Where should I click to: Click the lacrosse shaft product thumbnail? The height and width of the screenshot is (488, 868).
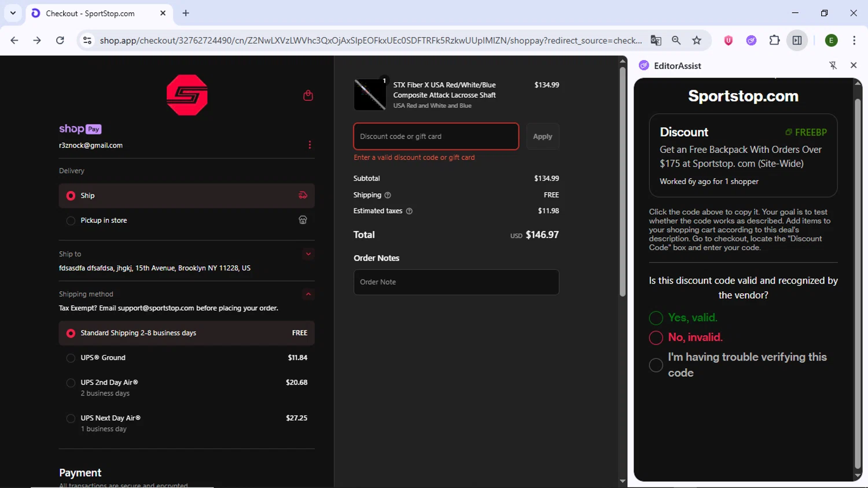point(370,94)
